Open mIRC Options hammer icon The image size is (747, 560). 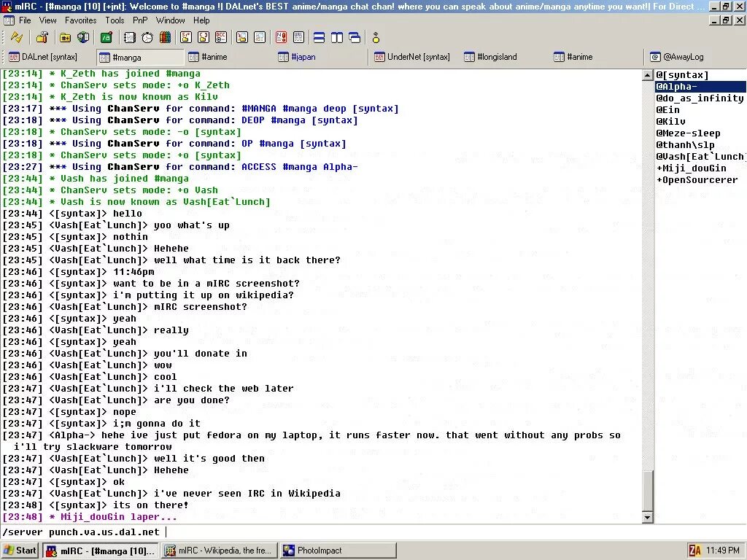(x=42, y=37)
